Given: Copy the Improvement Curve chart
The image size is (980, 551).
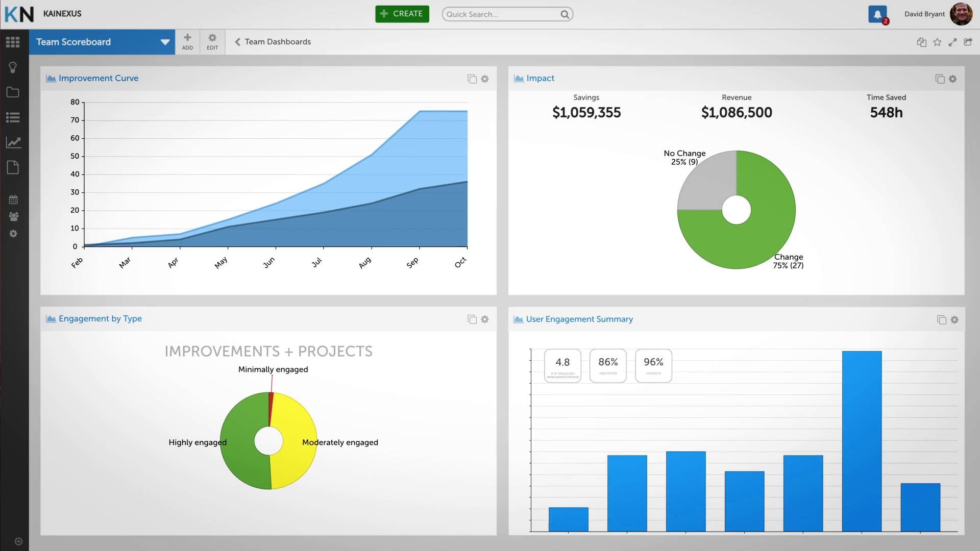Looking at the screenshot, I should [x=472, y=79].
